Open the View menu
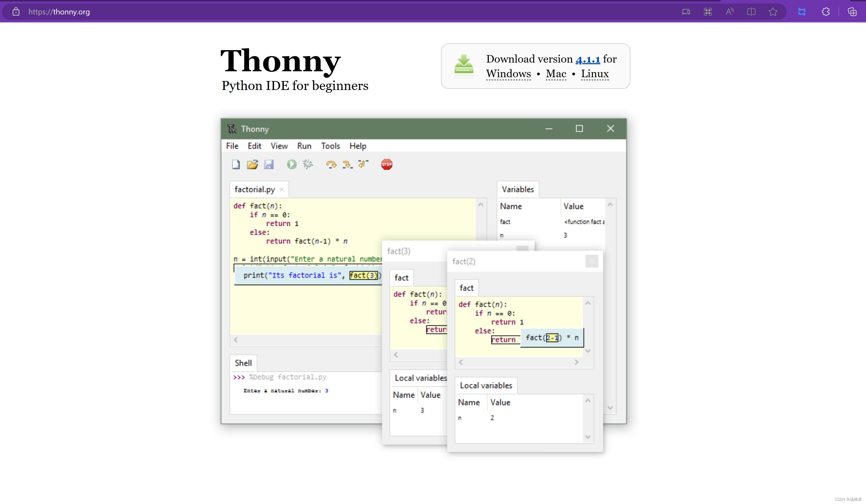This screenshot has width=866, height=504. tap(279, 146)
